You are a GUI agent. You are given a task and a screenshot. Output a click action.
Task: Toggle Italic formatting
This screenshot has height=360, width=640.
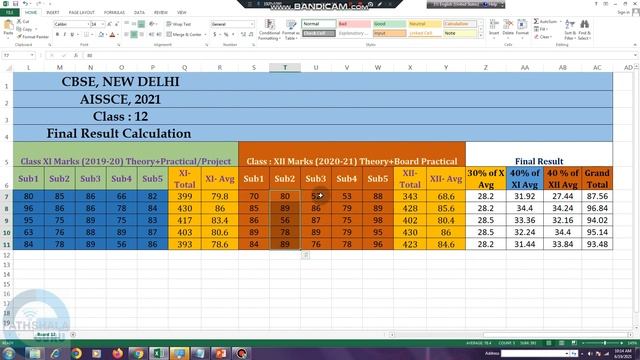tap(64, 35)
